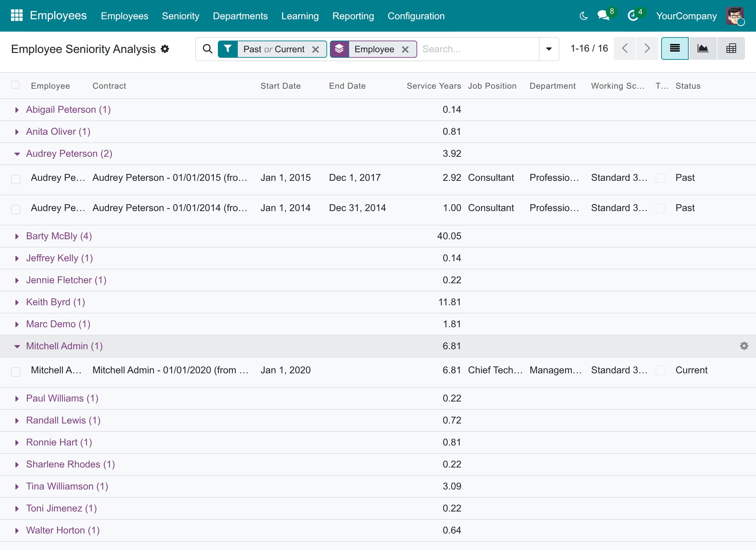Open the Reporting menu
Viewport: 756px width, 550px height.
353,16
